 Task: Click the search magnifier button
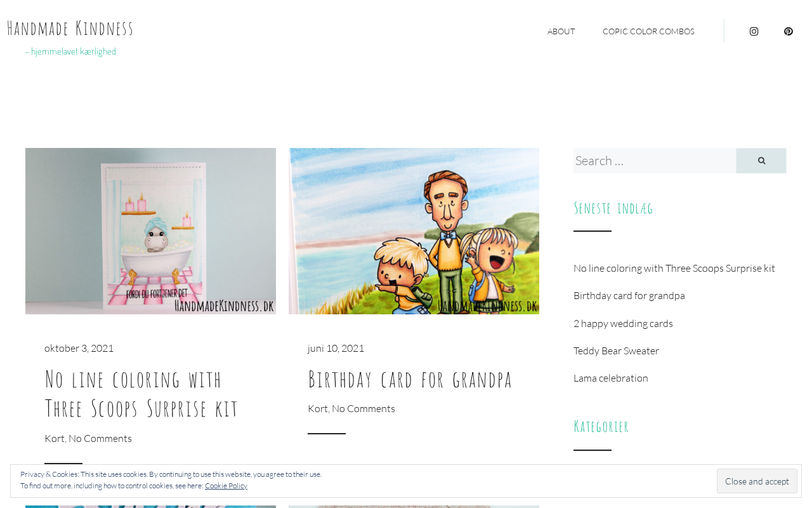[761, 161]
